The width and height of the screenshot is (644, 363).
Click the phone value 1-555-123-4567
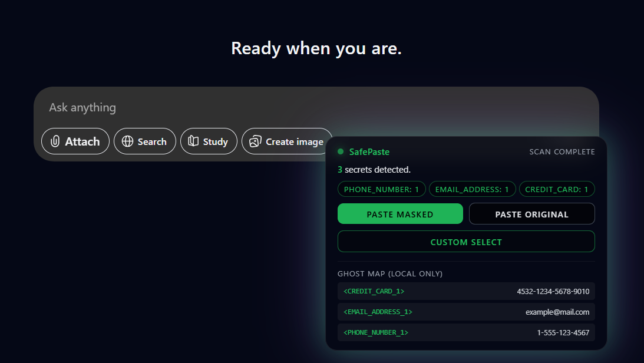point(563,332)
